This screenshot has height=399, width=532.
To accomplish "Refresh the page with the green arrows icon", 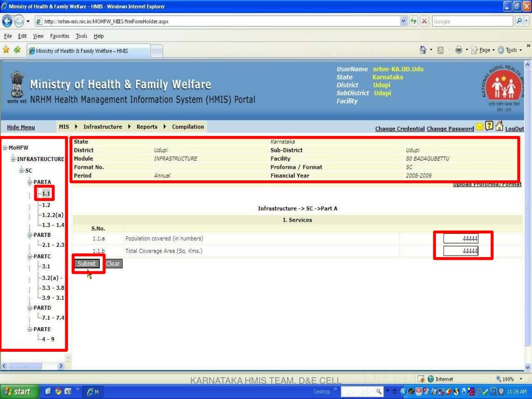I will coord(413,21).
